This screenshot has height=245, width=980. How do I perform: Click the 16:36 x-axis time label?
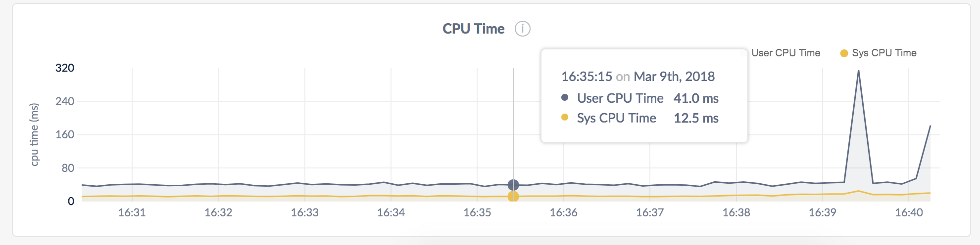(563, 212)
